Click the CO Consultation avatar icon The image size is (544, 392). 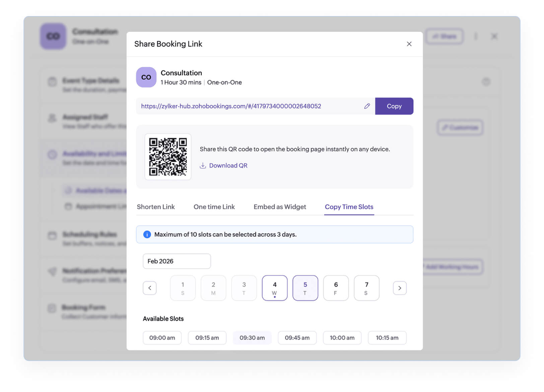pos(146,77)
